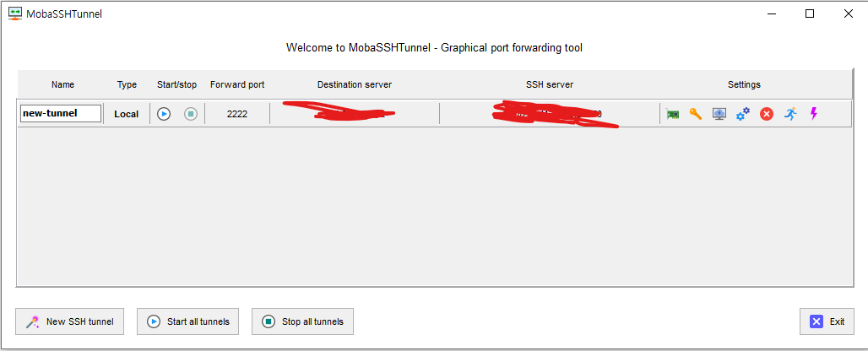The width and height of the screenshot is (868, 351).
Task: Exit the application with the Exit button
Action: [827, 321]
